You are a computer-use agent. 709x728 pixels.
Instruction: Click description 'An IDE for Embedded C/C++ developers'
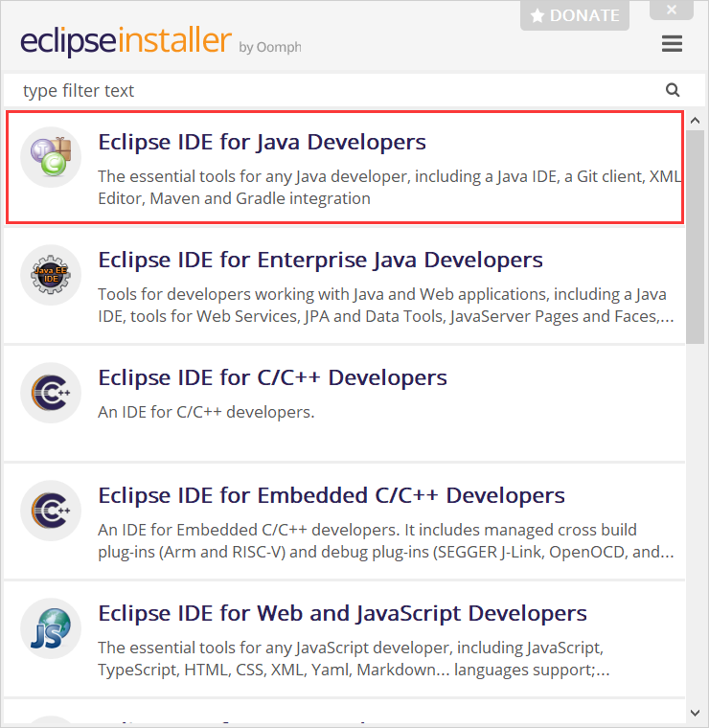[x=386, y=541]
